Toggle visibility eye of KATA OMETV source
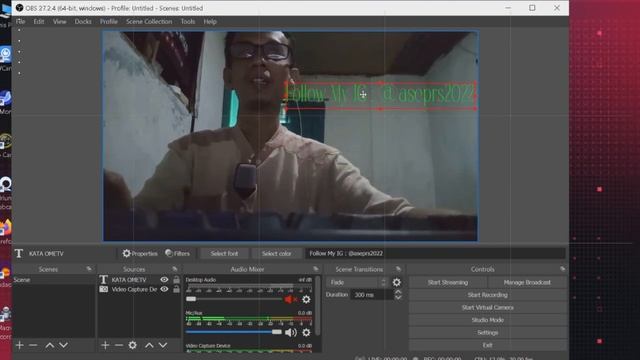Image resolution: width=640 pixels, height=360 pixels. pos(164,280)
